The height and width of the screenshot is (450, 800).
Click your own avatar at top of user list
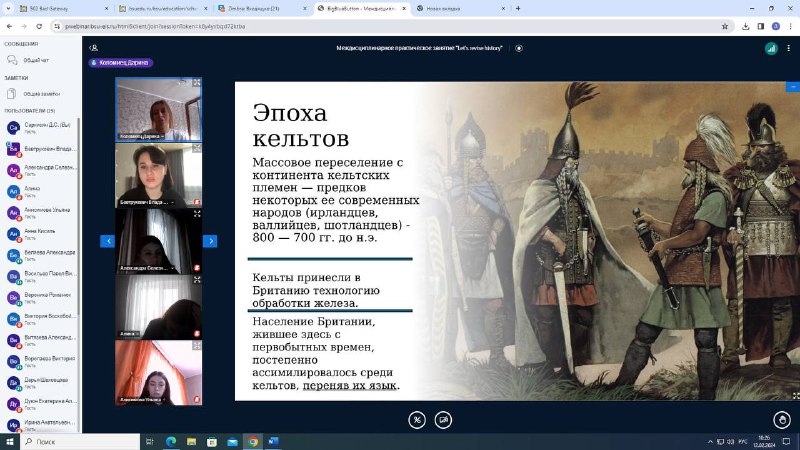13,128
